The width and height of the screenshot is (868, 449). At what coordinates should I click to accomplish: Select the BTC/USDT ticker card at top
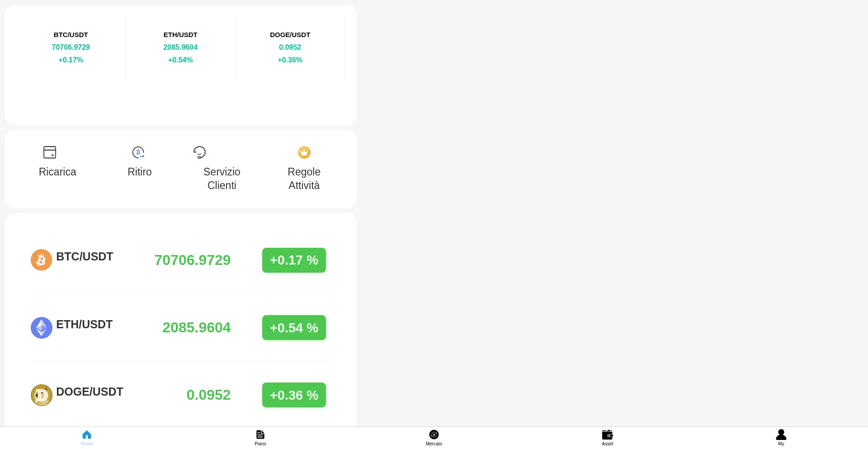tap(71, 47)
